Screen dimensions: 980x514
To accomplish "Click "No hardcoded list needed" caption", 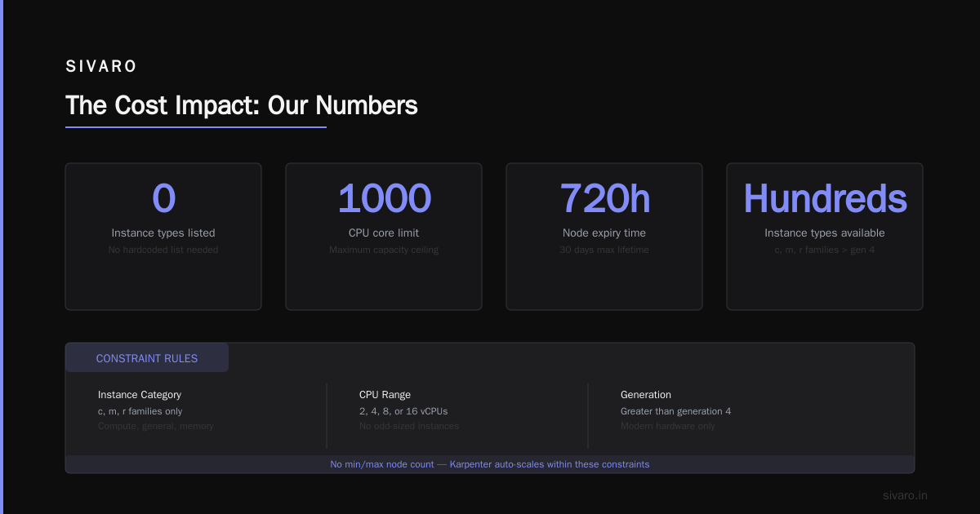I will [x=163, y=250].
